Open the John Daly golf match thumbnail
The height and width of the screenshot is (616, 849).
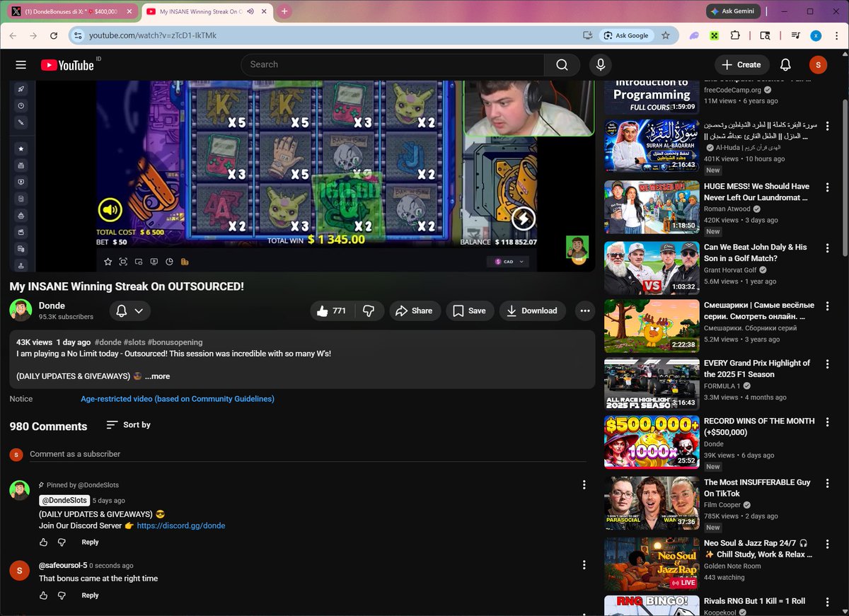point(652,268)
